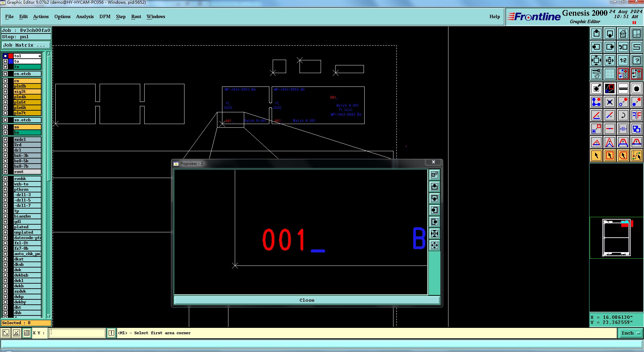This screenshot has height=352, width=644.
Task: Click the zoom-in arrows icon in Popview
Action: pyautogui.click(x=435, y=234)
